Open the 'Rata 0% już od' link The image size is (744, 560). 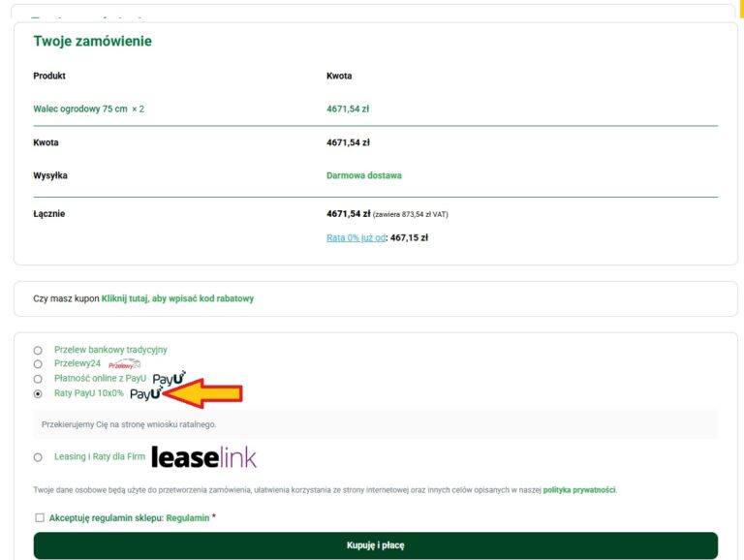point(356,236)
